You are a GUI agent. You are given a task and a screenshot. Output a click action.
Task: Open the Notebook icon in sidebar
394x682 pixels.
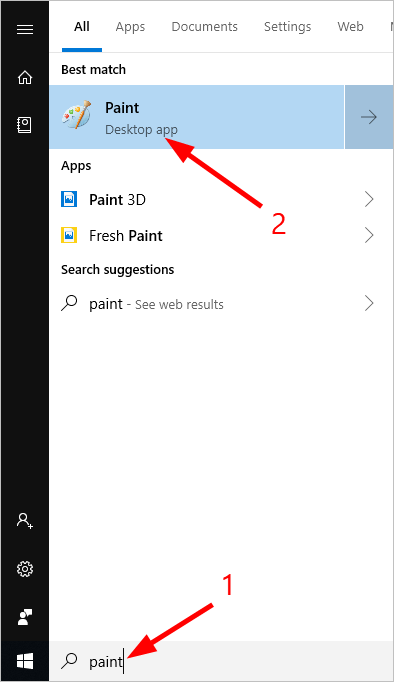point(24,125)
